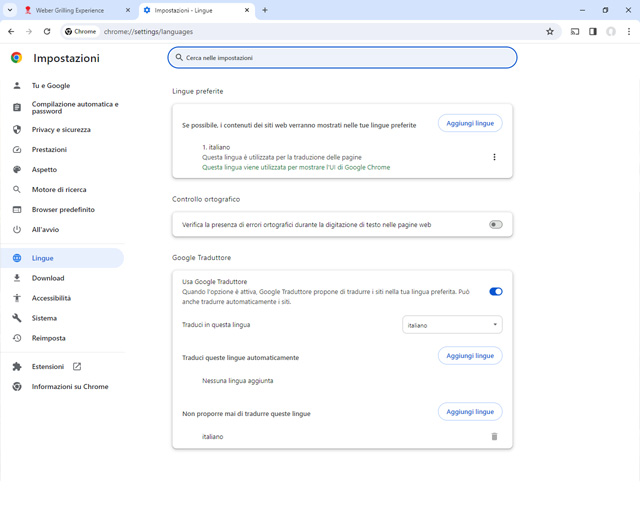Click the 'Nessuna lingua aggiunta' text
The height and width of the screenshot is (512, 640).
click(238, 381)
